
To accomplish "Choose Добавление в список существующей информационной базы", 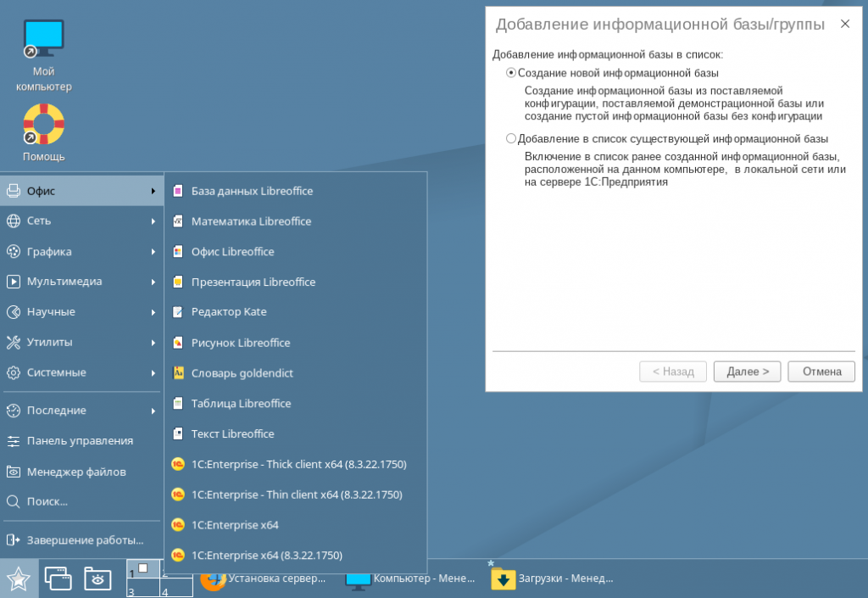I will tap(511, 138).
